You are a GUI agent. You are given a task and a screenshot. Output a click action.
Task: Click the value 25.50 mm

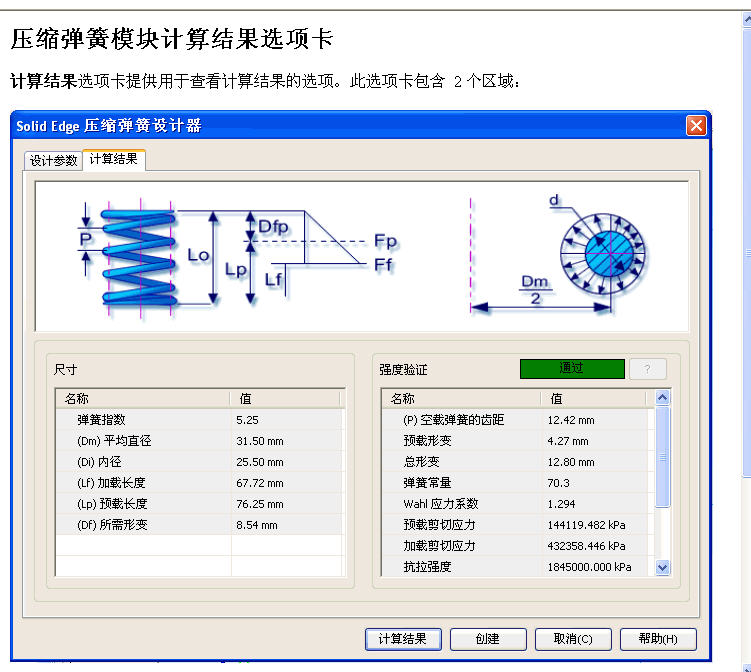point(260,462)
